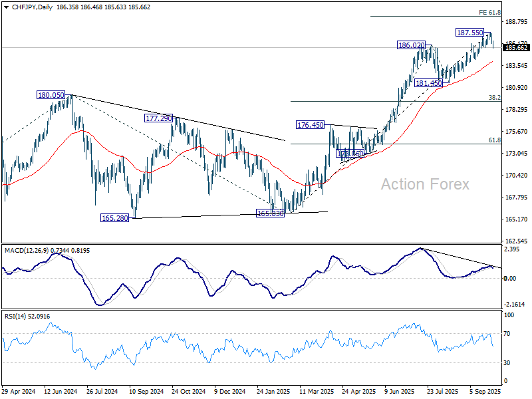Open the chart menu triangle beside CHFJPY

tap(6, 7)
